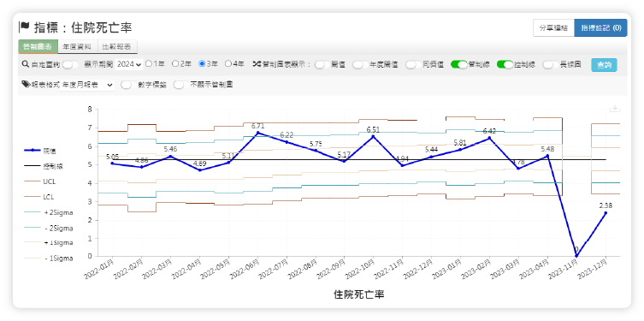
Task: Click the 0 data point for 2023-11月
Action: [x=576, y=256]
